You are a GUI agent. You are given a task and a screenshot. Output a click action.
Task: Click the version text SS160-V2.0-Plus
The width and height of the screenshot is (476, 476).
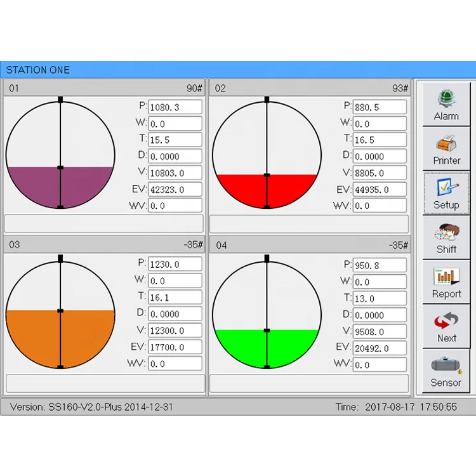click(86, 407)
